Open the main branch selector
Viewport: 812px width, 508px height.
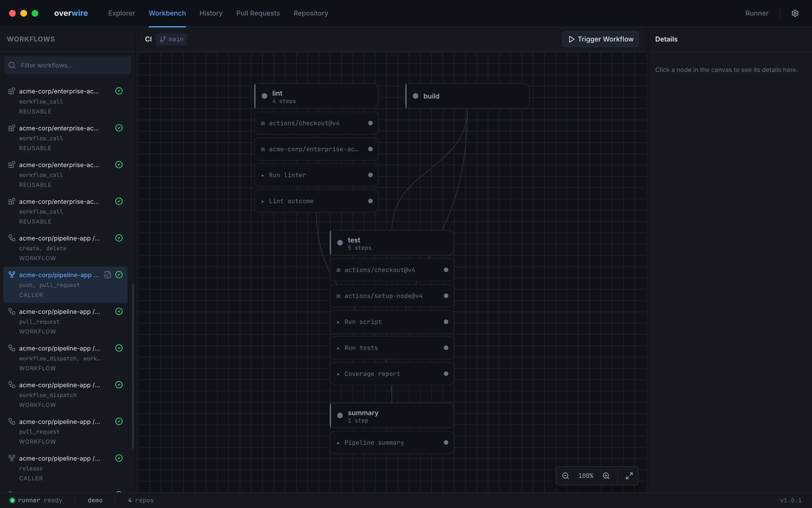(x=171, y=39)
